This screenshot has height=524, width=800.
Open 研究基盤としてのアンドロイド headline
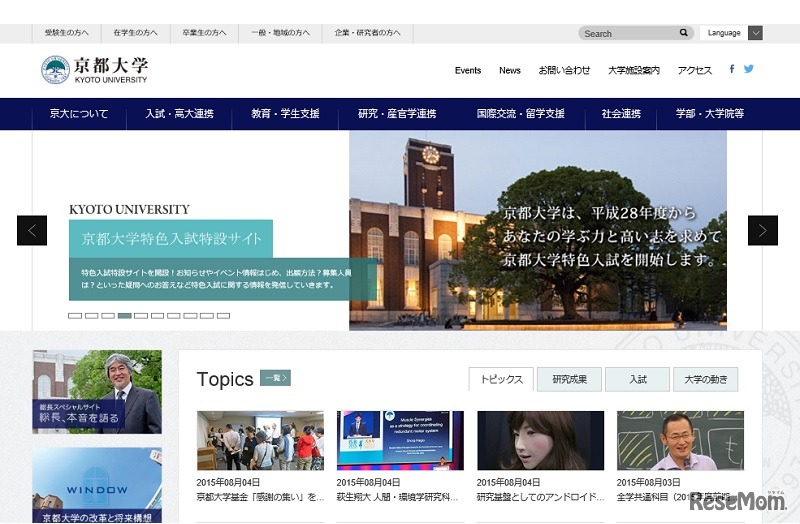[x=540, y=497]
